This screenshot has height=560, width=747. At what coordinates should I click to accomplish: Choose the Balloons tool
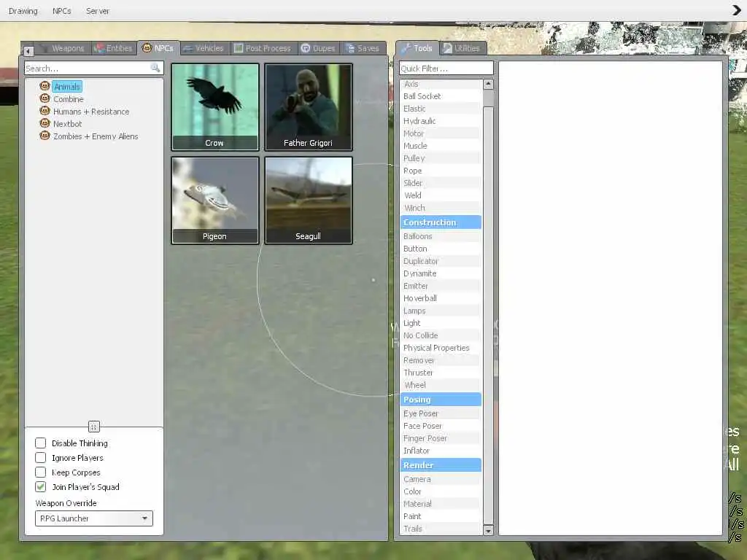[x=441, y=236]
